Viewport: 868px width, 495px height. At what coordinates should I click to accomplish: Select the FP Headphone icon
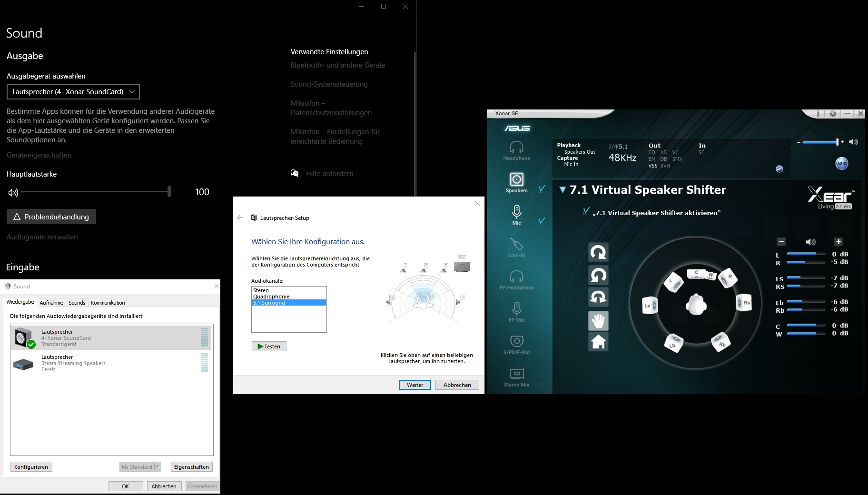coord(516,277)
